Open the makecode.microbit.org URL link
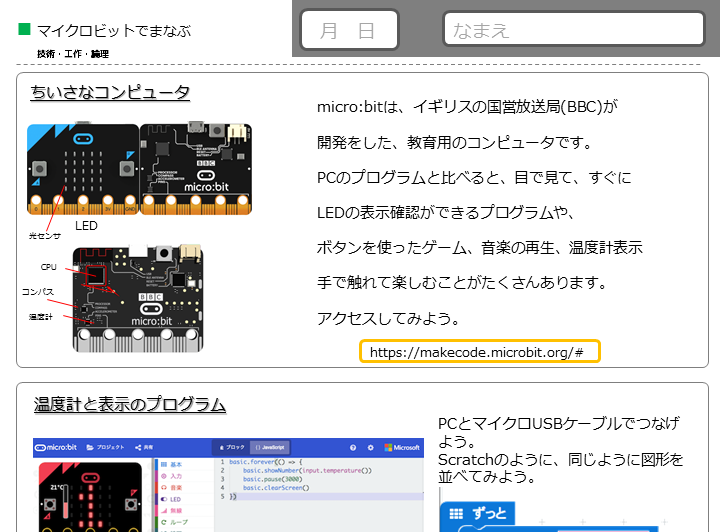 click(479, 352)
